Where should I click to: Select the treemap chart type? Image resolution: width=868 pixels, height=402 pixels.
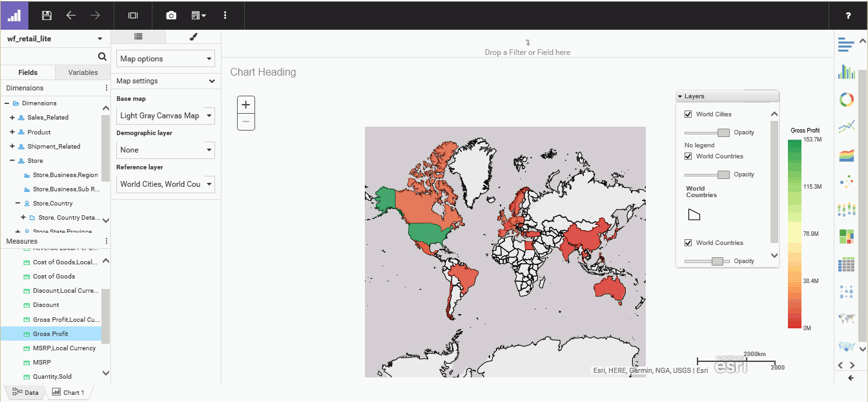(x=846, y=237)
